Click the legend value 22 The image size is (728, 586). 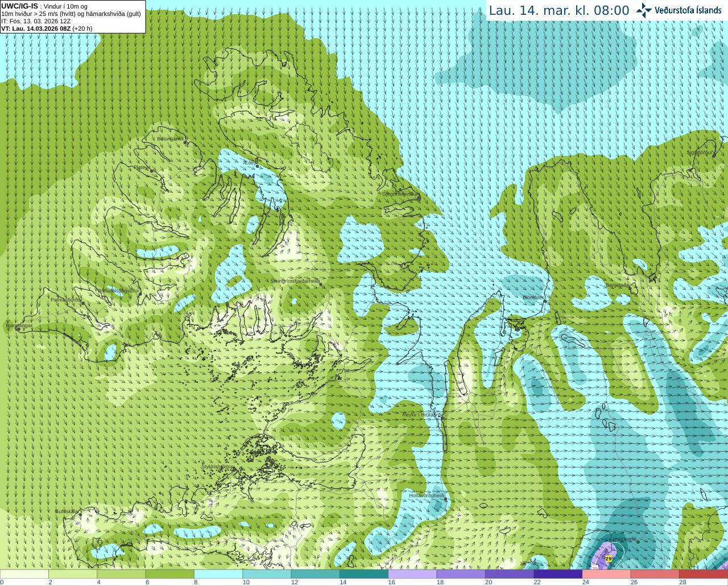(x=537, y=582)
